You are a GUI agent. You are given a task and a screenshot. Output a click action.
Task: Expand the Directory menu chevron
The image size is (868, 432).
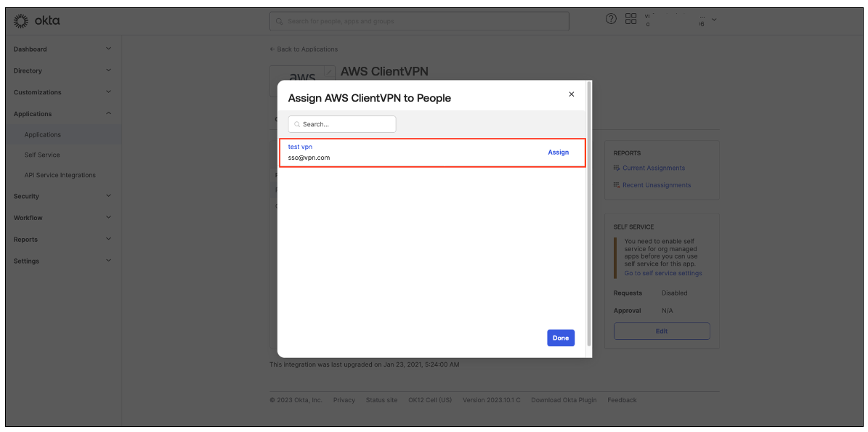pos(108,70)
